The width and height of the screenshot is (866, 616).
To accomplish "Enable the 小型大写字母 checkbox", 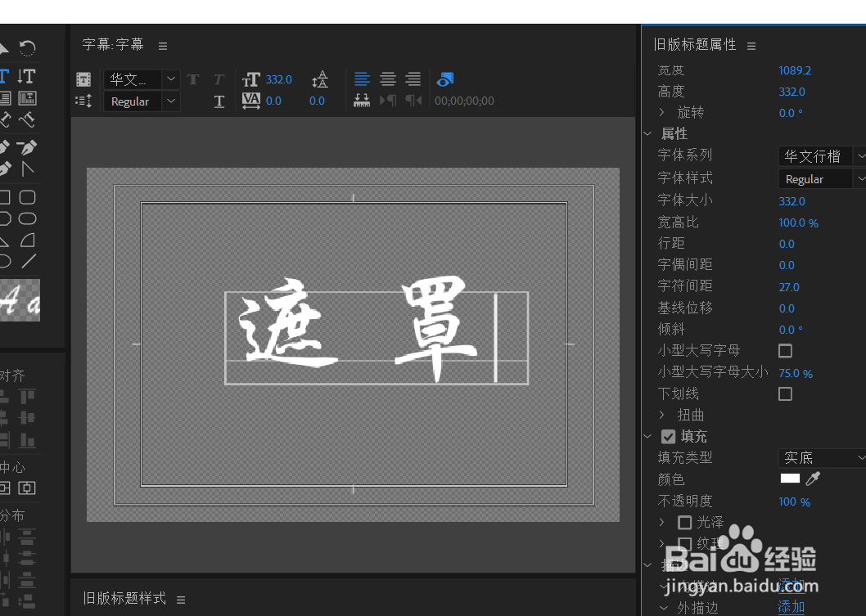I will tap(784, 350).
